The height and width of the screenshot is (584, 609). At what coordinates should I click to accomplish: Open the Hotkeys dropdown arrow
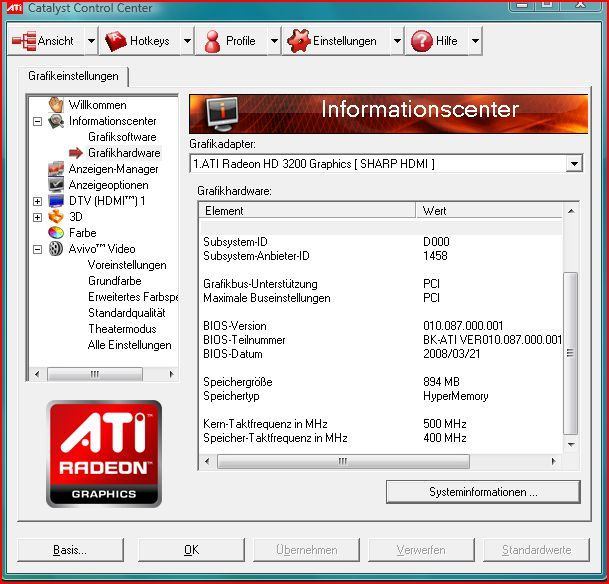(x=187, y=41)
